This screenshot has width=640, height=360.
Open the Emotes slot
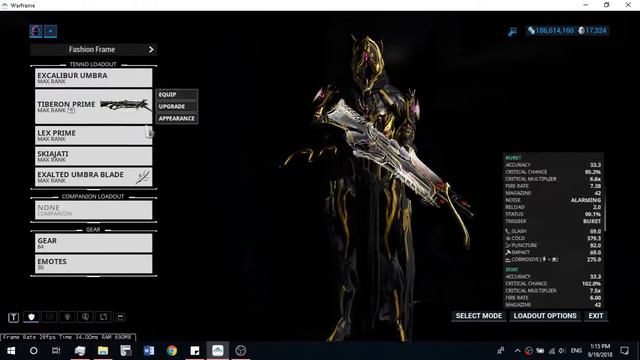point(93,264)
